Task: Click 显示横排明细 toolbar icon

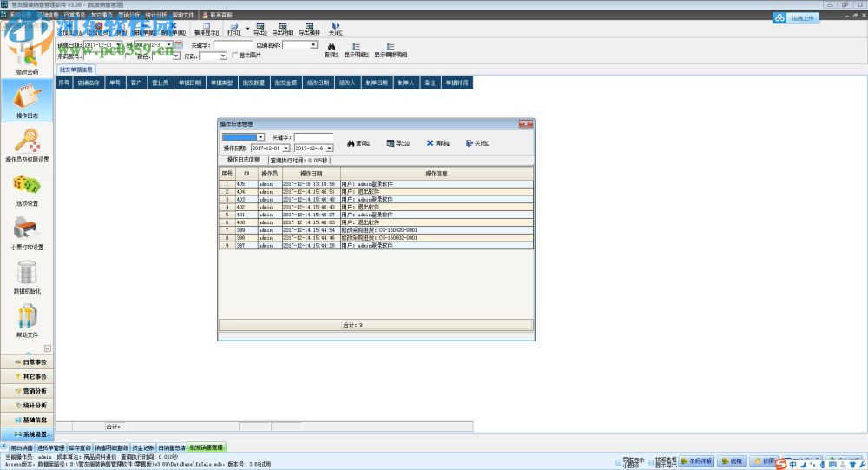Action: click(x=391, y=50)
